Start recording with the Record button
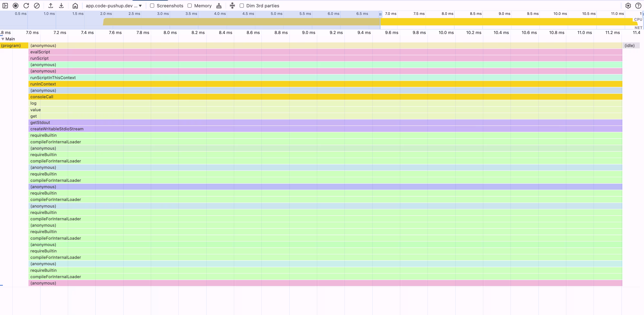The image size is (644, 315). (16, 5)
